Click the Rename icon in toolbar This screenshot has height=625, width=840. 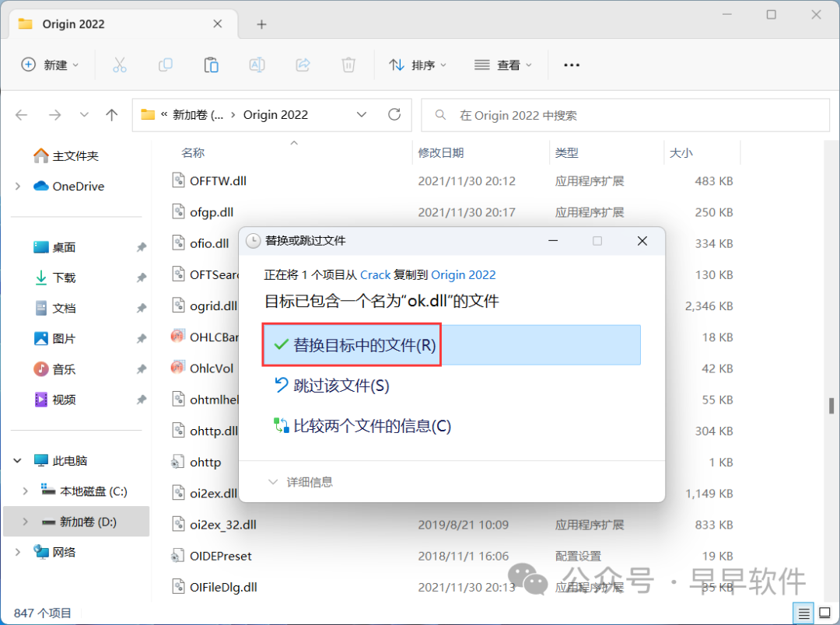pos(257,65)
